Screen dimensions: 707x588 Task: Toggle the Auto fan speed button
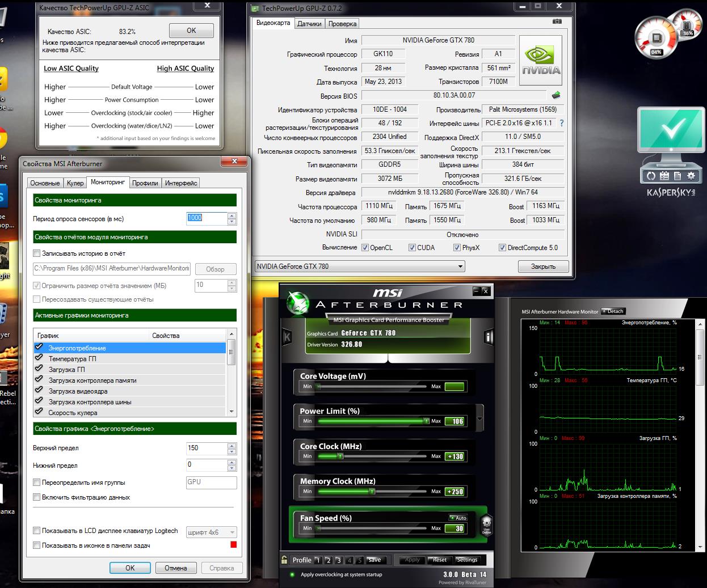[458, 518]
